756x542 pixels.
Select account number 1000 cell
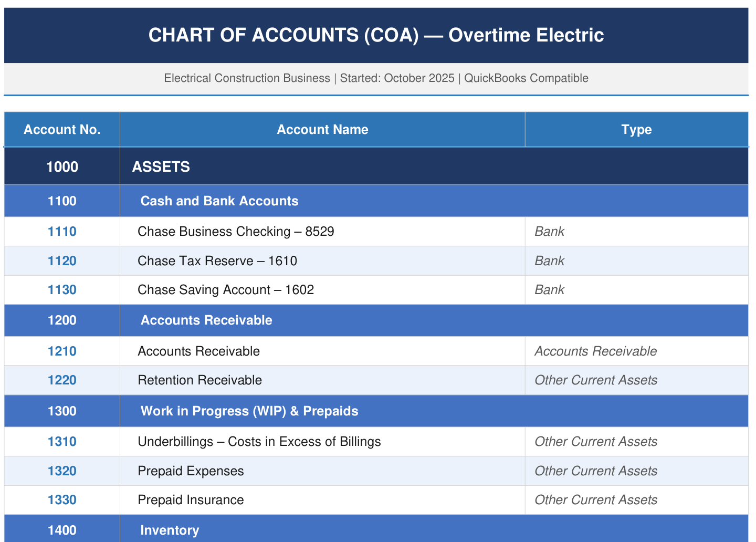click(x=62, y=167)
